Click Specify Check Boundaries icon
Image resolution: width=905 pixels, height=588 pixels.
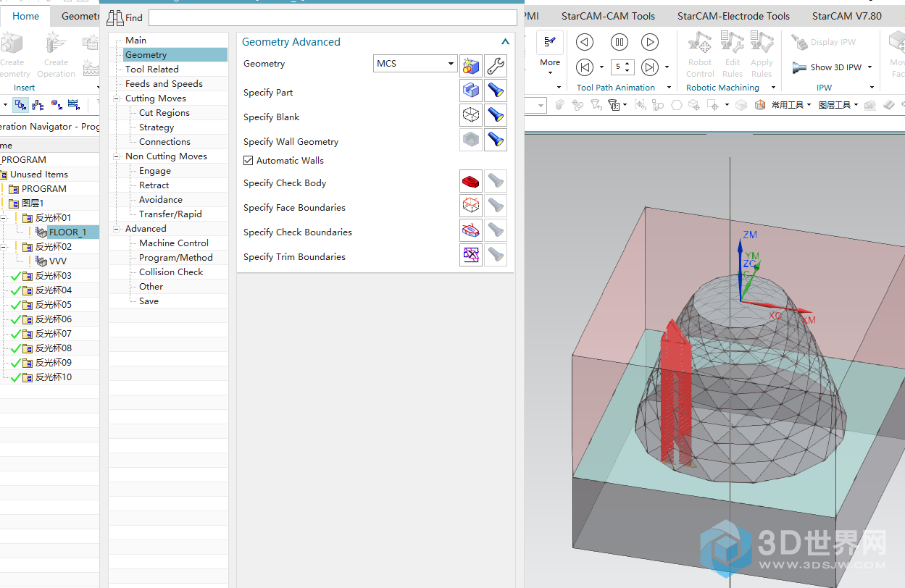[471, 230]
